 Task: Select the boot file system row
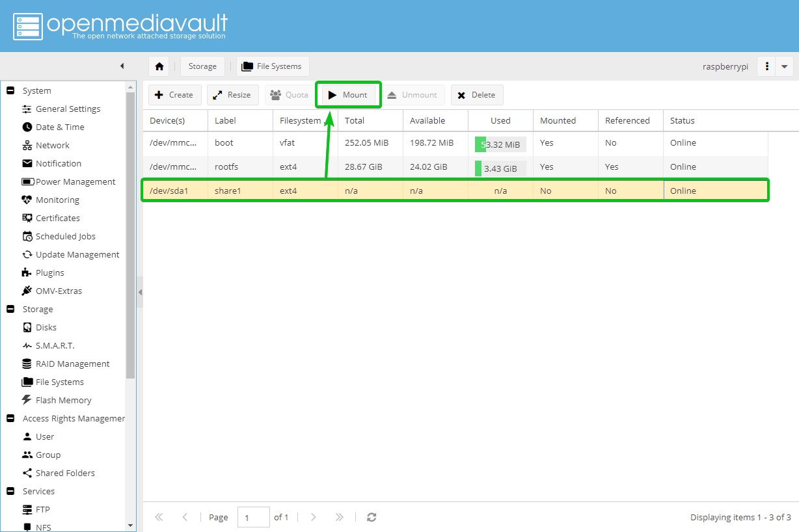click(x=455, y=143)
